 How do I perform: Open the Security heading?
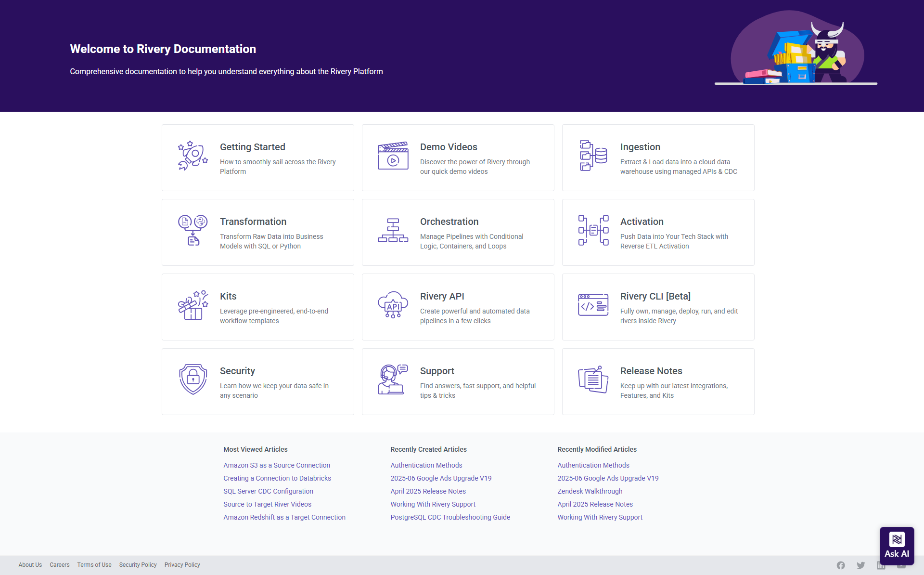click(x=237, y=371)
